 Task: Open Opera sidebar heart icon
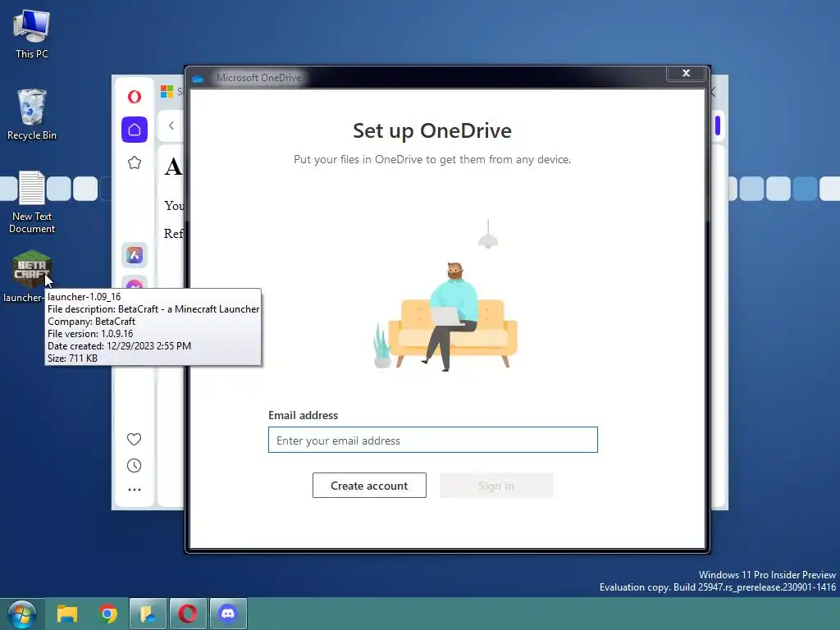pos(134,440)
